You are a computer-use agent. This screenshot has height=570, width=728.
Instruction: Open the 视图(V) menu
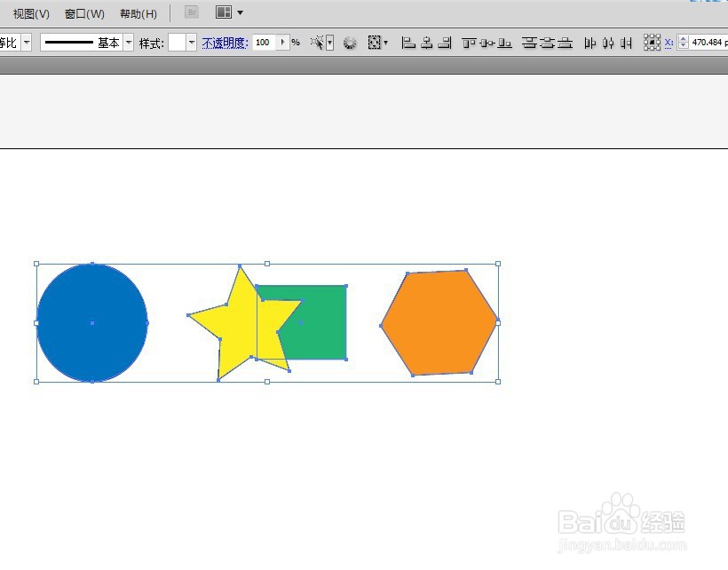pyautogui.click(x=31, y=14)
